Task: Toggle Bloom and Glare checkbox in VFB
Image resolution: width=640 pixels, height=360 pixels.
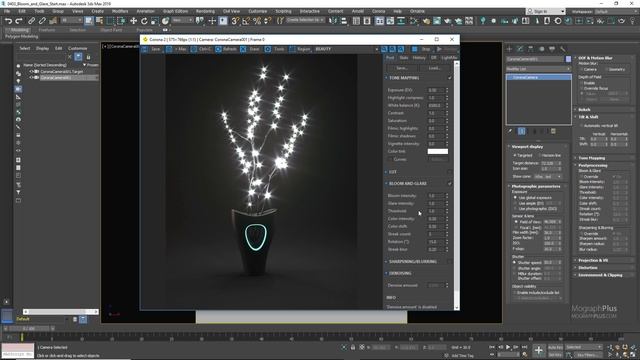Action: (x=450, y=184)
